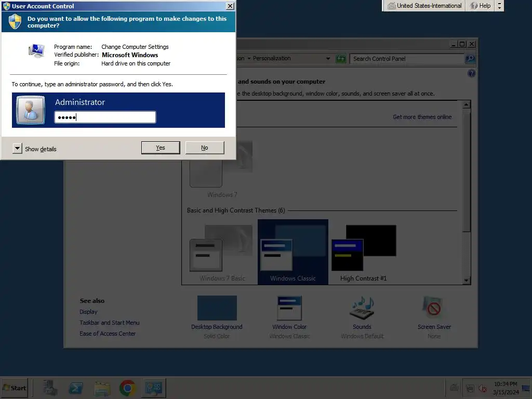The height and width of the screenshot is (399, 532).
Task: Minimize the Personalization window
Action: tap(454, 44)
